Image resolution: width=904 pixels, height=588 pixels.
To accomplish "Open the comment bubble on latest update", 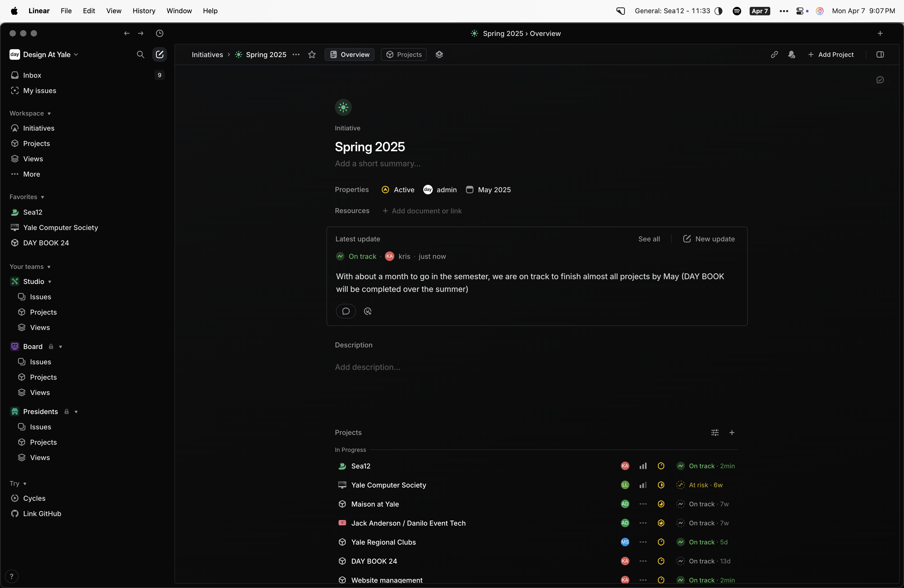I will coord(346,311).
